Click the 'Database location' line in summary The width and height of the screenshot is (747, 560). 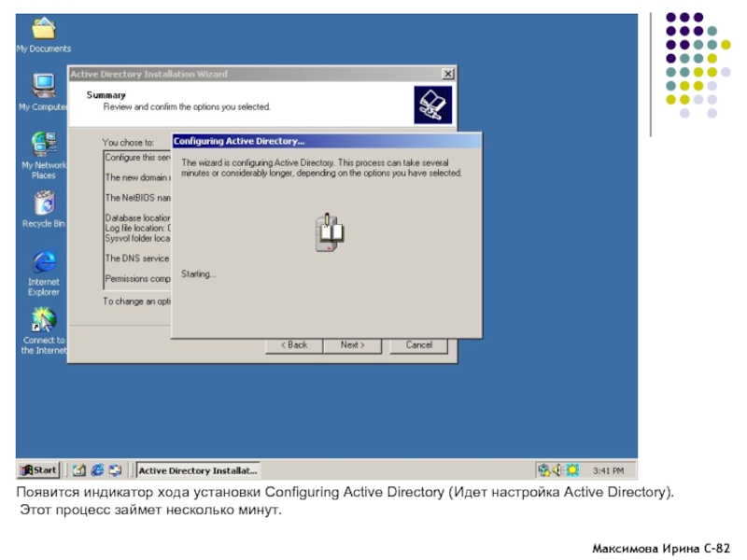[x=137, y=218]
